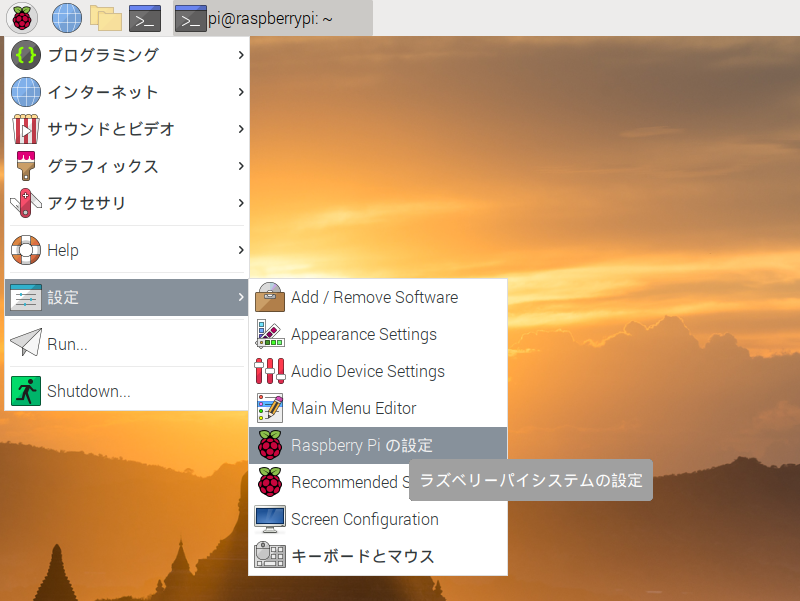
Task: Click raspberry icon beside Raspberry Pi の設定
Action: [x=270, y=445]
